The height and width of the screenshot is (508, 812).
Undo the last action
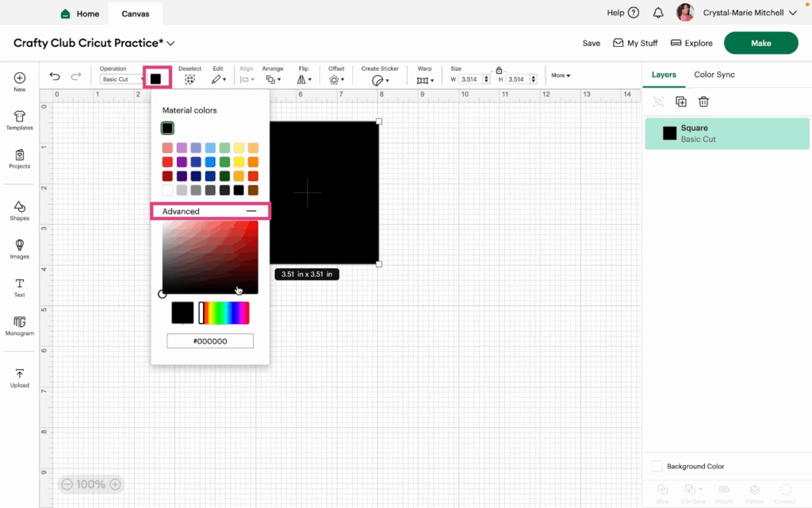(55, 77)
